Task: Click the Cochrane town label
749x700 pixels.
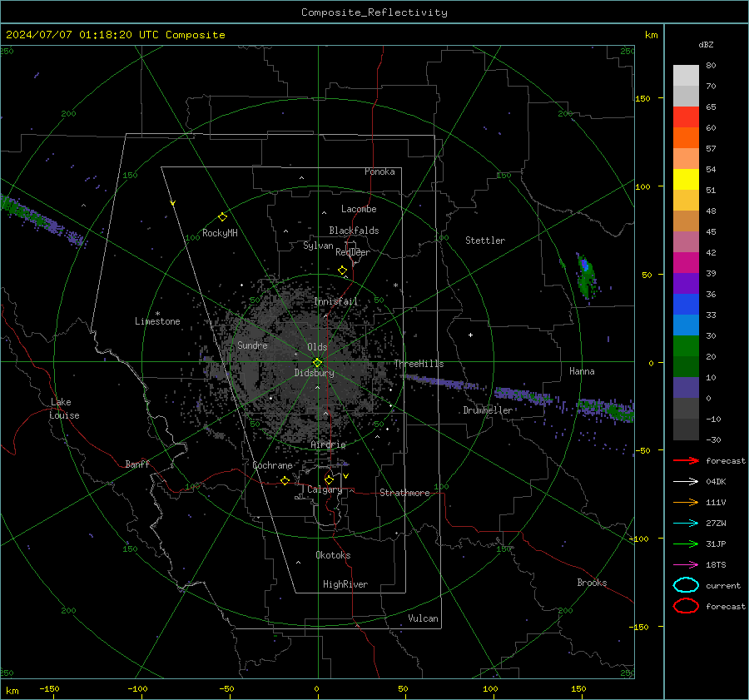Action: pyautogui.click(x=272, y=465)
